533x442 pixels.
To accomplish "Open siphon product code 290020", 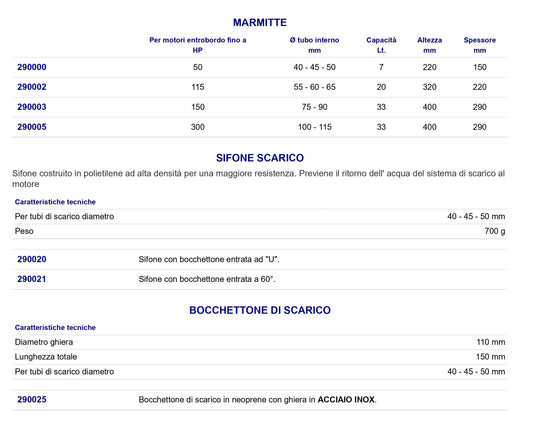I will 32,259.
